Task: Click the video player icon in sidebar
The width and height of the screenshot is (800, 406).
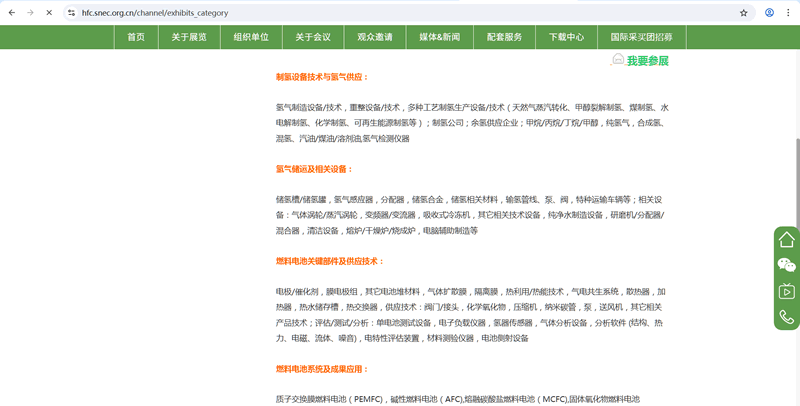Action: [786, 291]
